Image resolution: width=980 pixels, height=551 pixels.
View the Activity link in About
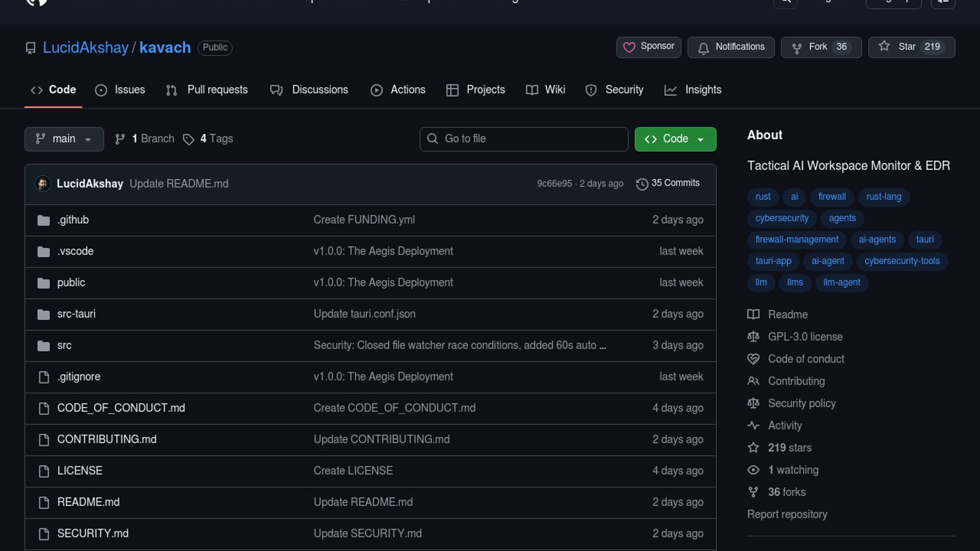(x=785, y=425)
